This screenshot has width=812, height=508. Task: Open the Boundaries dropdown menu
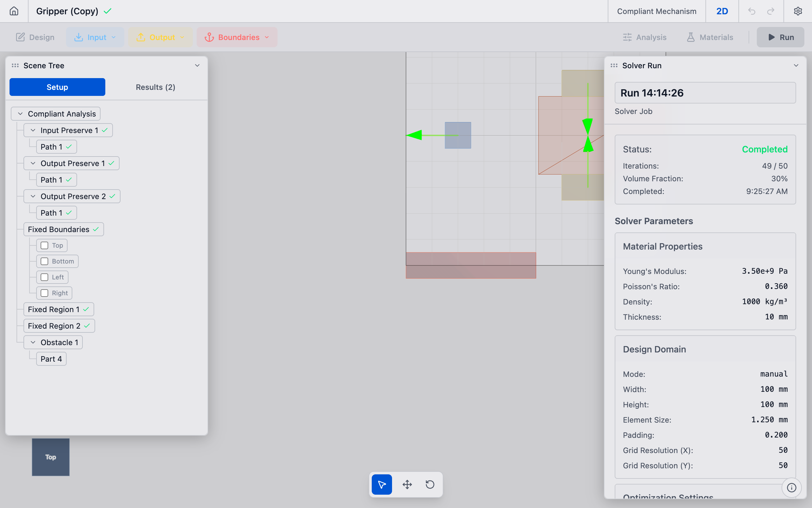[x=237, y=37]
